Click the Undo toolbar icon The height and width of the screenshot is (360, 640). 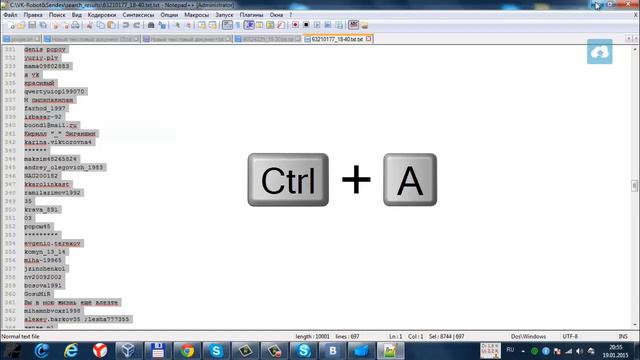click(x=126, y=25)
